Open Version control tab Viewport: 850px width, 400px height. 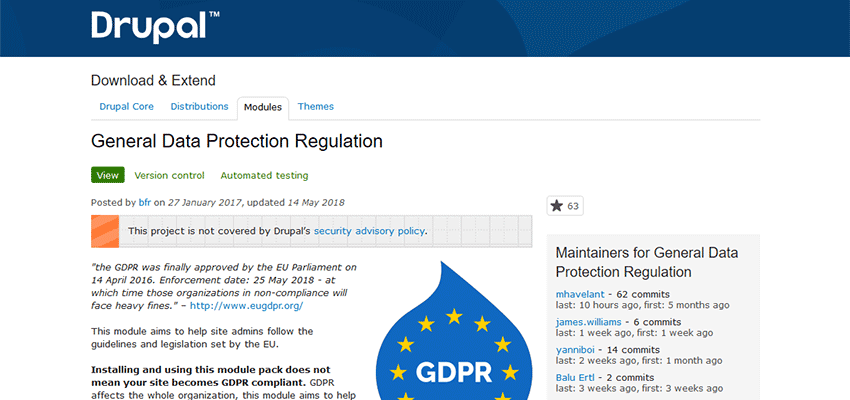tap(169, 175)
